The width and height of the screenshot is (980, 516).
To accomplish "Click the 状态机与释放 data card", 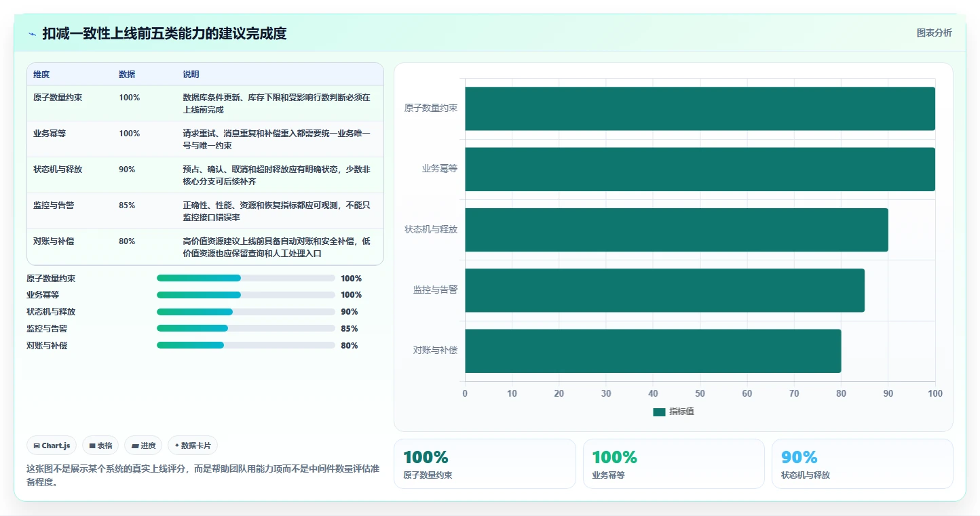I will 862,464.
